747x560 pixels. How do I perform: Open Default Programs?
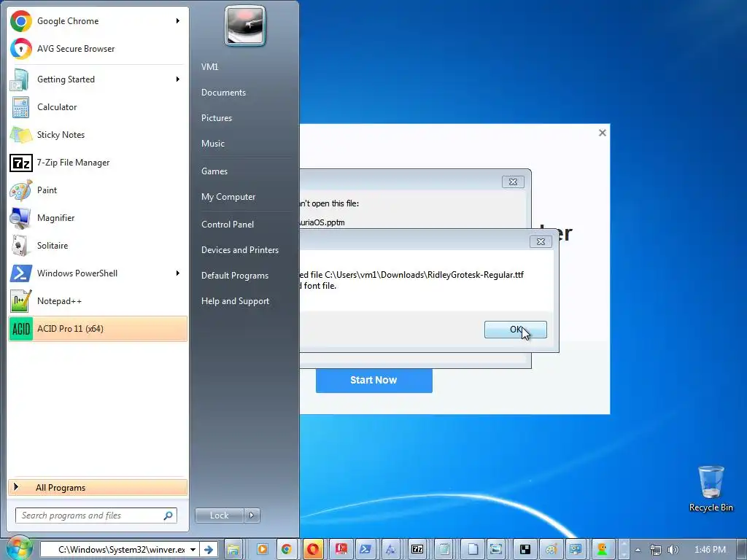pos(234,276)
